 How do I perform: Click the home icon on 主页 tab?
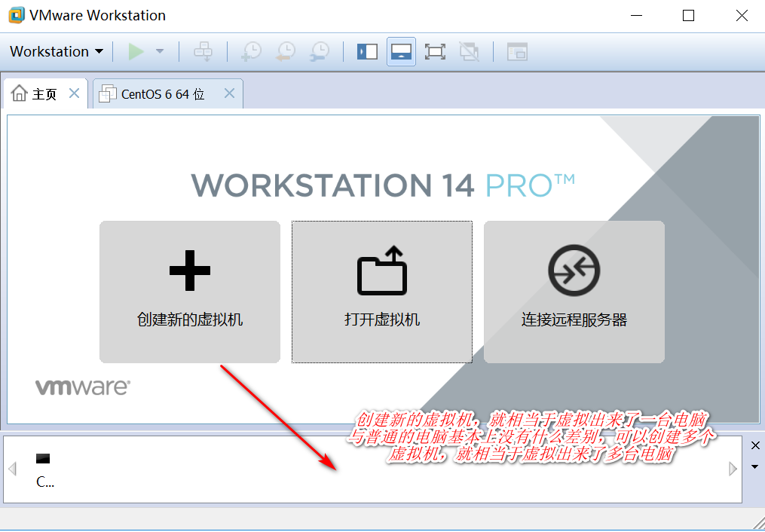tap(19, 93)
